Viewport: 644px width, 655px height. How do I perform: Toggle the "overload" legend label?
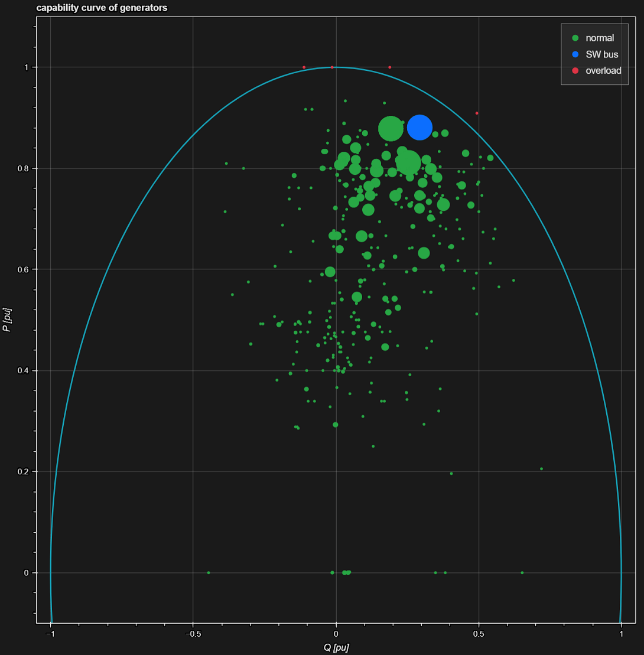(603, 71)
